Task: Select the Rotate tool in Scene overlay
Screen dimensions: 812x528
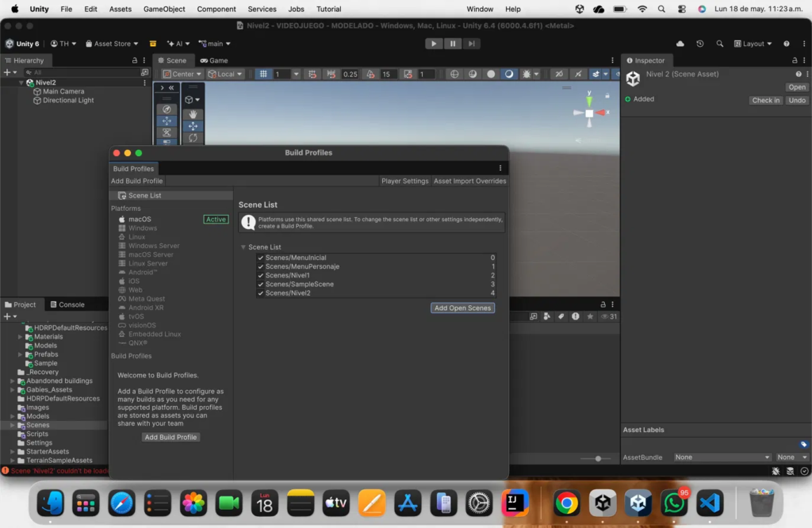Action: [193, 138]
